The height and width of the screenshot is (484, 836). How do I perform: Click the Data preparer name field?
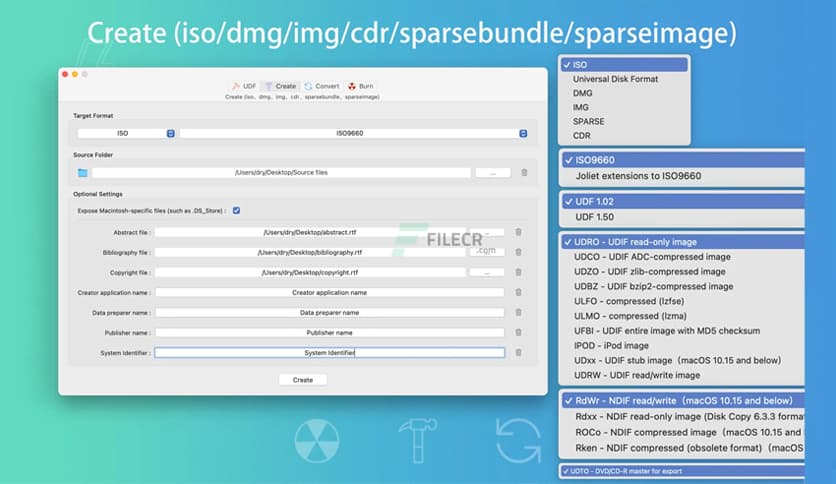click(329, 312)
